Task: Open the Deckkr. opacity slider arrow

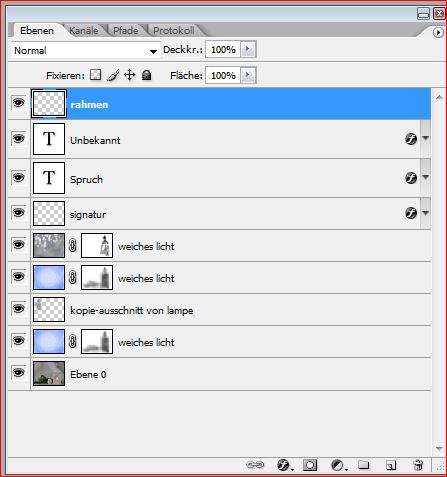Action: point(248,49)
